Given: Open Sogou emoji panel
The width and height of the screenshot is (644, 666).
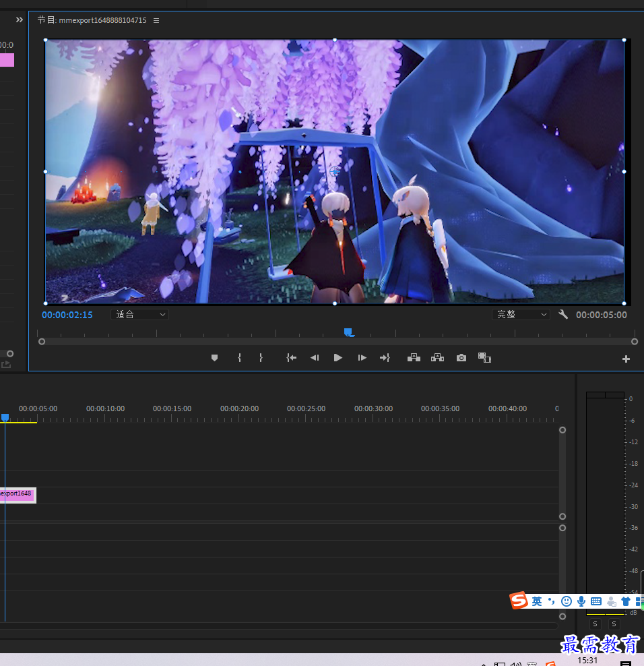Looking at the screenshot, I should tap(567, 601).
